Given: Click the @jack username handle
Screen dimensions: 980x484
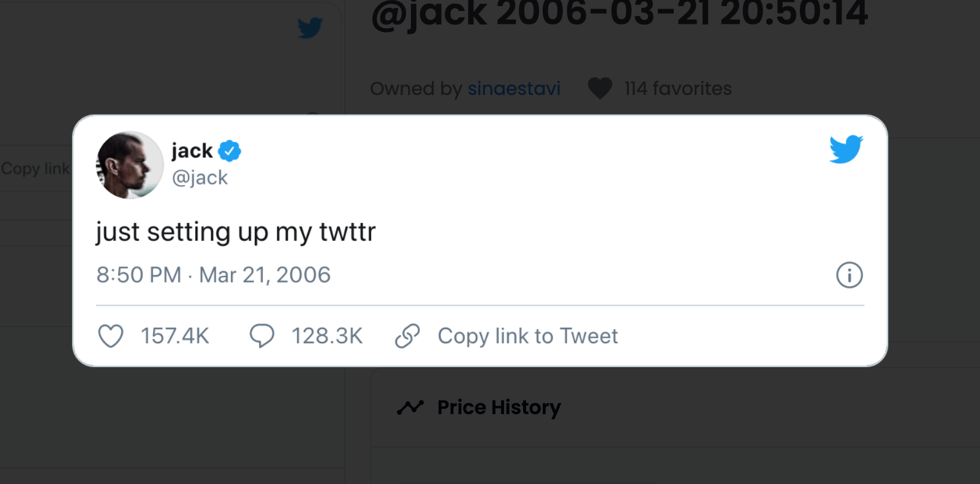Looking at the screenshot, I should (200, 178).
